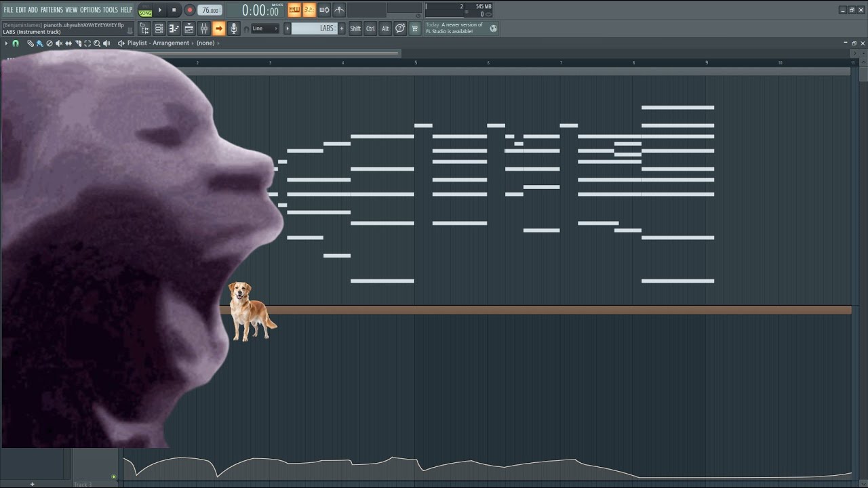
Task: Click bar 9 on the timeline ruler
Action: tap(707, 63)
